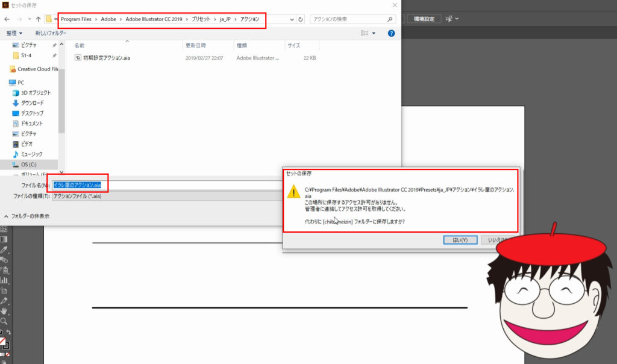Select the Fill swatch with red slash
617x364 pixels.
(2, 340)
